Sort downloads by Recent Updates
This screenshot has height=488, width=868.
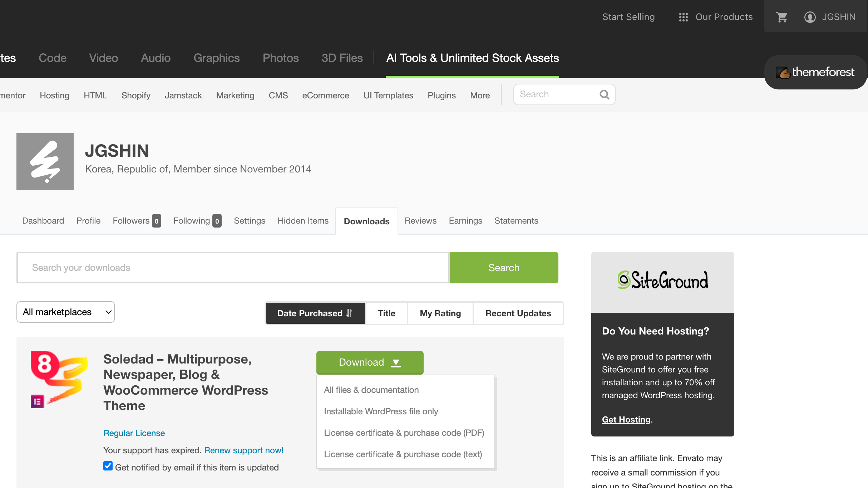click(518, 313)
